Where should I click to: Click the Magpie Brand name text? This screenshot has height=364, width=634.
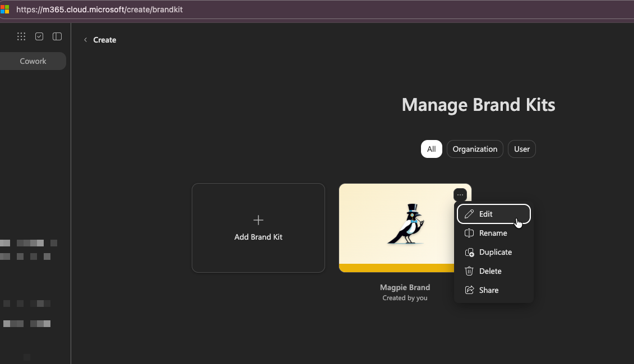(405, 287)
